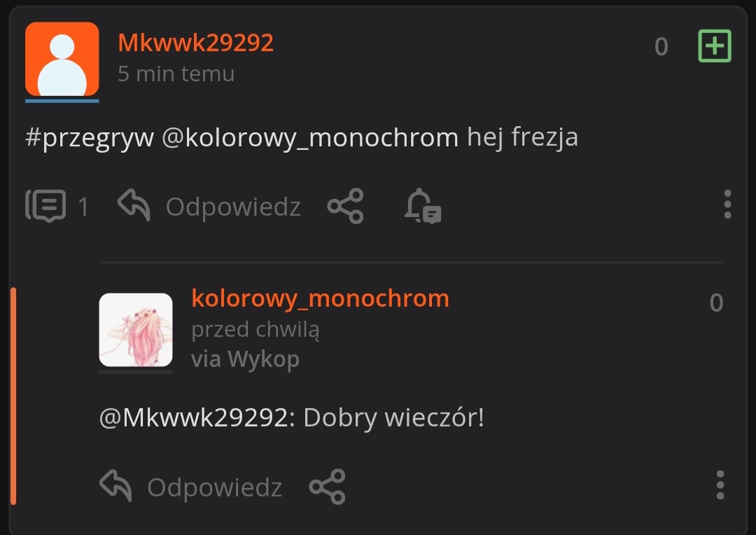Share the kolorowy_monochrom comment via share icon
Image resolution: width=756 pixels, height=535 pixels.
pyautogui.click(x=327, y=487)
